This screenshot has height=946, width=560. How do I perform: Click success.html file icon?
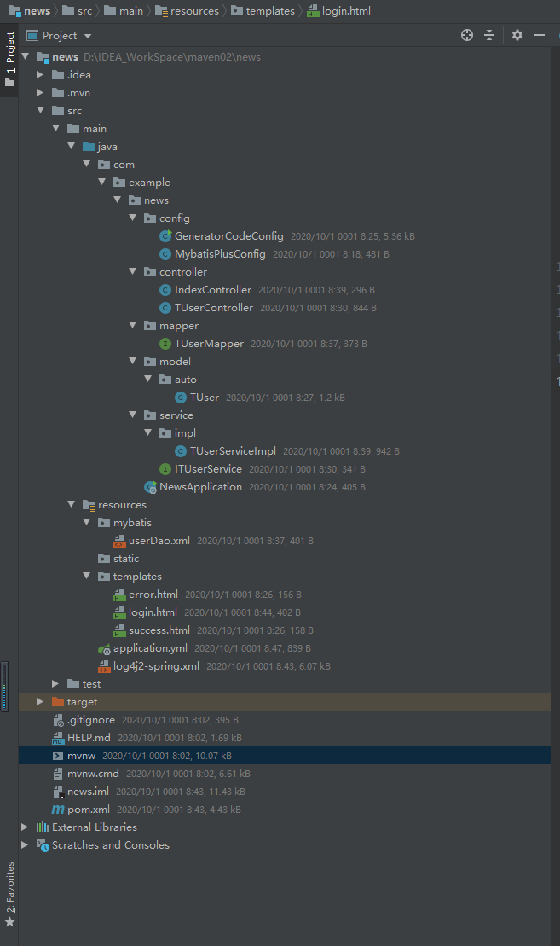click(119, 630)
